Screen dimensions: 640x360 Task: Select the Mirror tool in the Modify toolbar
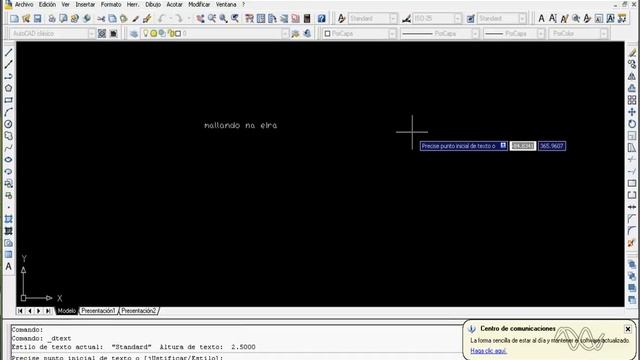click(632, 76)
